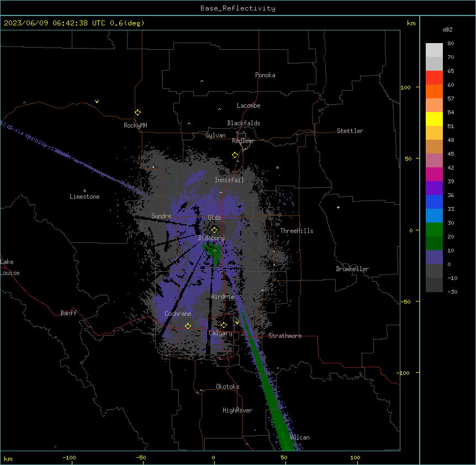The image size is (476, 465).
Task: Click the Vulcan label
Action: [300, 437]
